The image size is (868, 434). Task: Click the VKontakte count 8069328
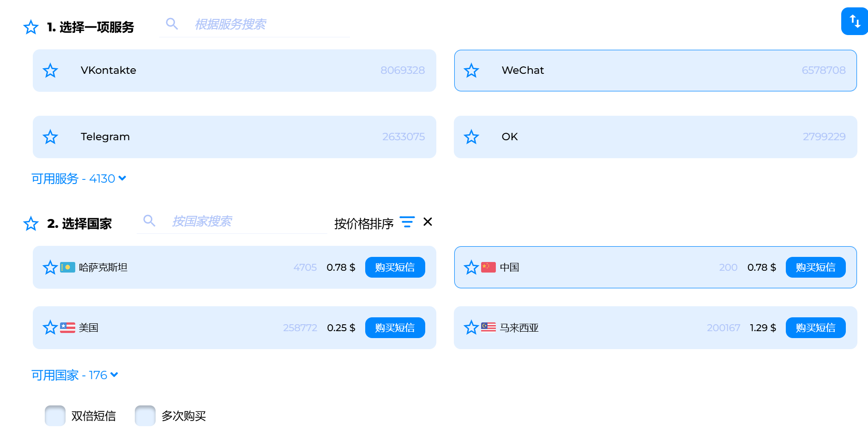click(403, 70)
